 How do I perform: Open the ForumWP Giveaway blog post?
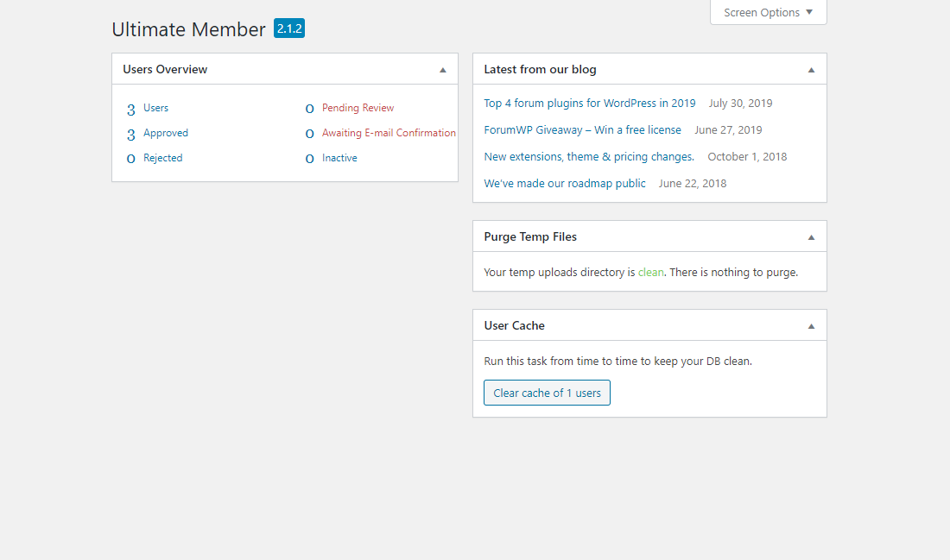click(582, 130)
